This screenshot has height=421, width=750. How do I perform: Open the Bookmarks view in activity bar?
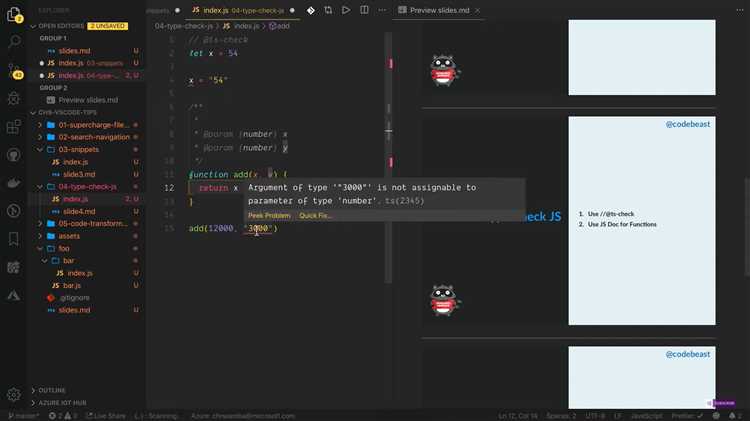coord(14,239)
